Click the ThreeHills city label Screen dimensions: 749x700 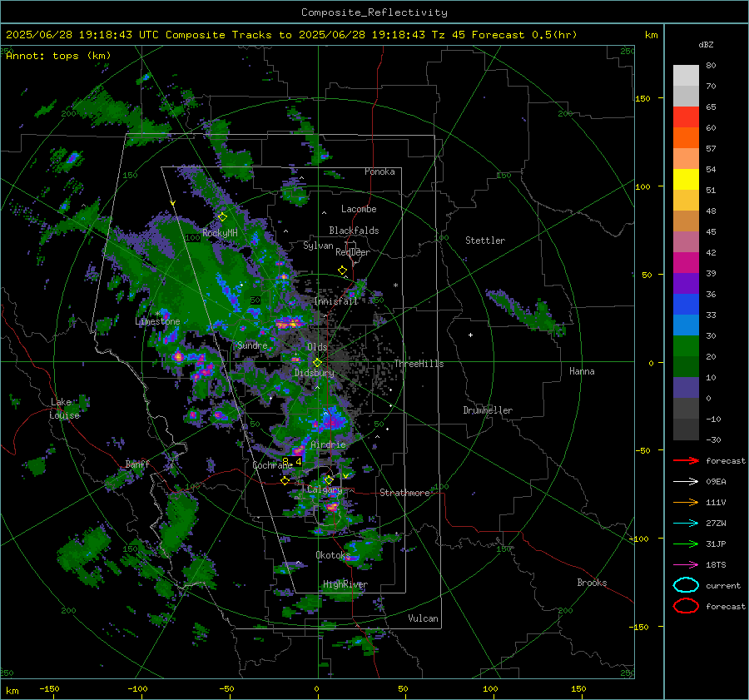coord(419,364)
